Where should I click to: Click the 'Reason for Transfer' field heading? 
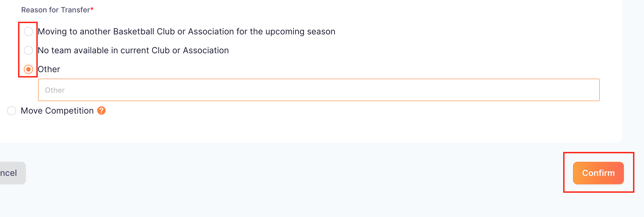(56, 10)
